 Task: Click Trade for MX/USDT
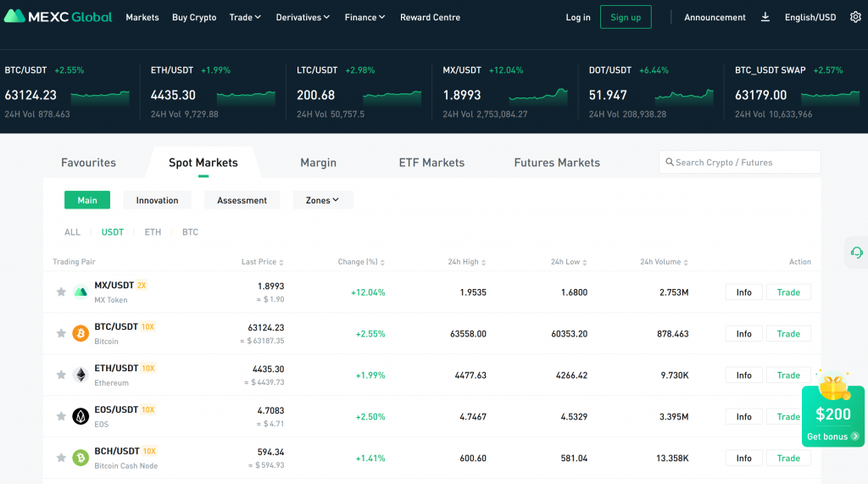(x=788, y=292)
